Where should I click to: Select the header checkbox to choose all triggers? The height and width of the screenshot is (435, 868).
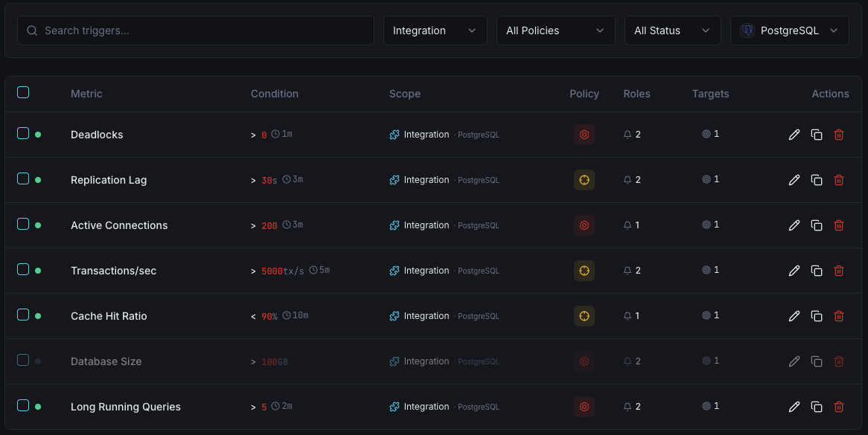23,92
